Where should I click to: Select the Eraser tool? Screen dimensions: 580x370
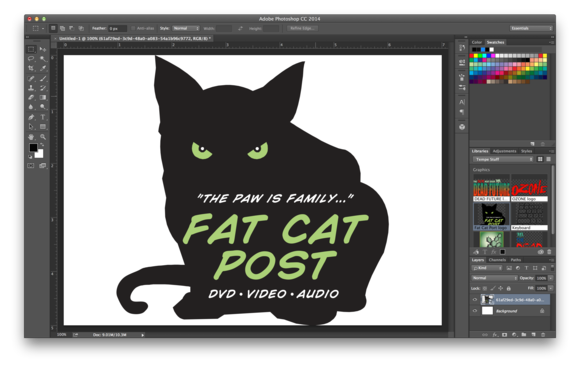[31, 98]
